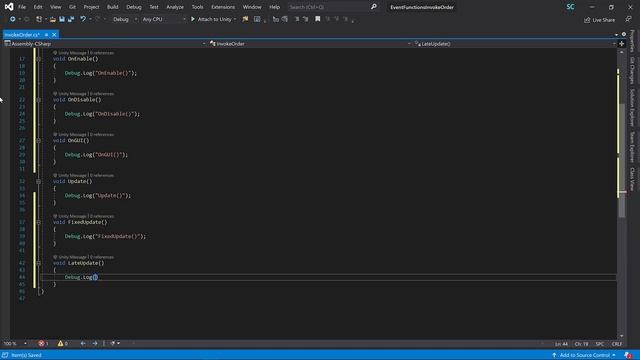This screenshot has width=640, height=360.
Task: Open the Window menu
Action: coord(252,7)
